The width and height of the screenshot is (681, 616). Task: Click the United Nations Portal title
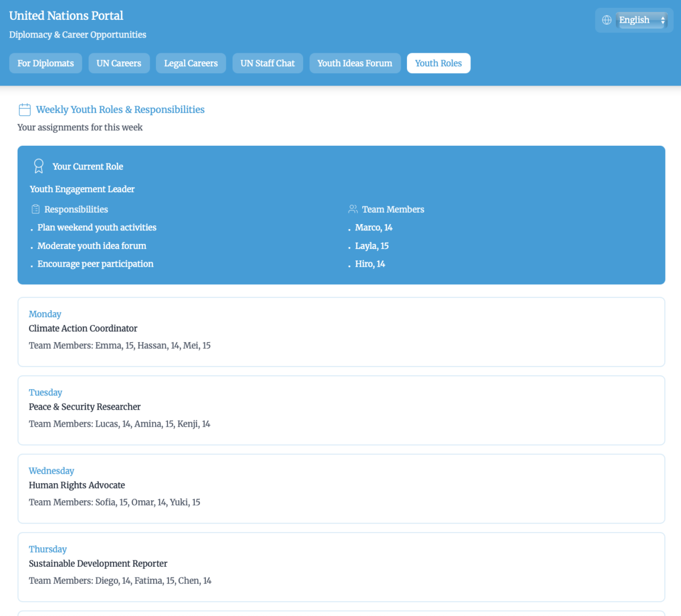[66, 16]
